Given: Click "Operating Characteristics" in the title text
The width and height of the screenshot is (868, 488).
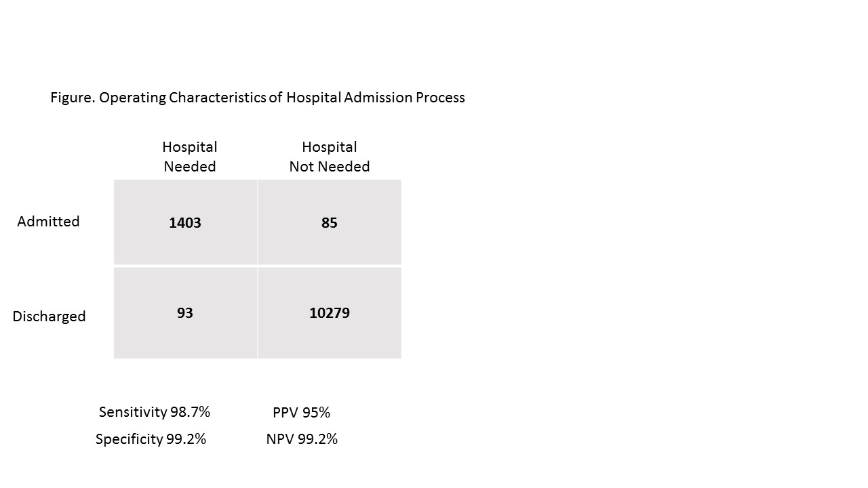Looking at the screenshot, I should click(182, 98).
